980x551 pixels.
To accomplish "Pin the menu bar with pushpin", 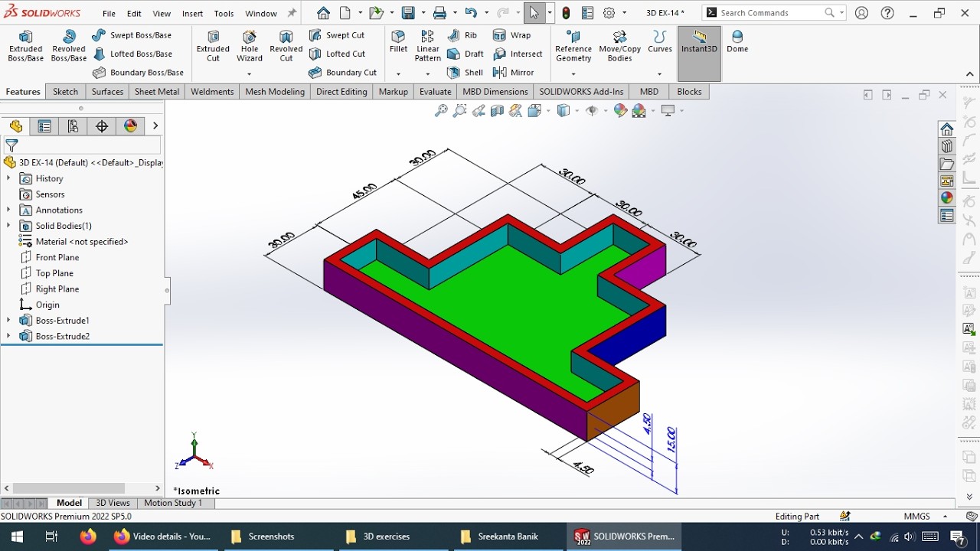I will tap(292, 13).
